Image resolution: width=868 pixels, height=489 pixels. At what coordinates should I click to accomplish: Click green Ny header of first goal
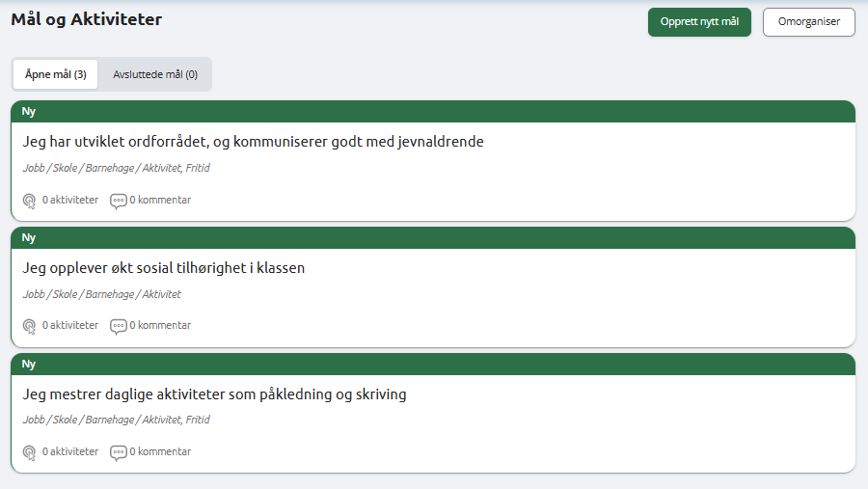tap(433, 111)
